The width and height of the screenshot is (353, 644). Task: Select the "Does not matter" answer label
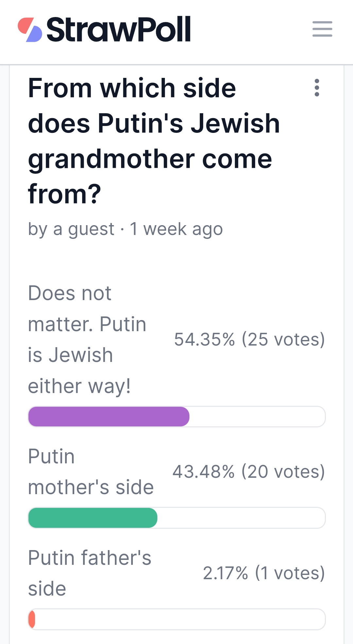point(87,339)
